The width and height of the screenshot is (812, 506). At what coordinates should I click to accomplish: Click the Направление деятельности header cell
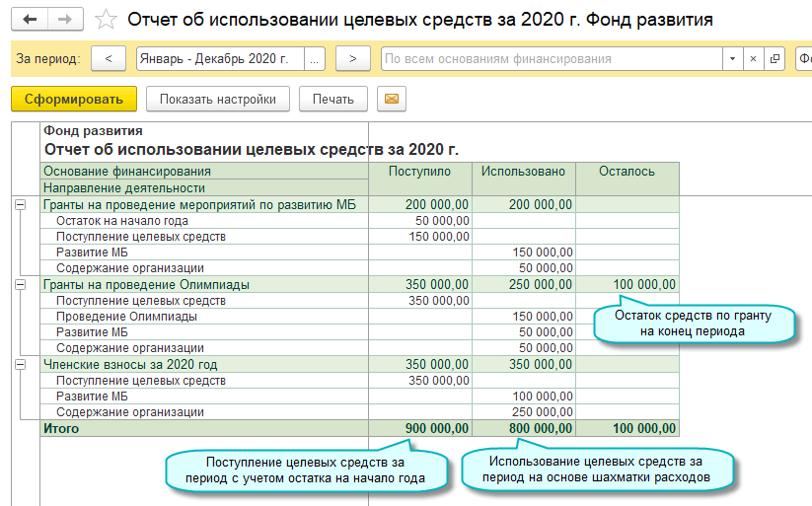pyautogui.click(x=204, y=187)
